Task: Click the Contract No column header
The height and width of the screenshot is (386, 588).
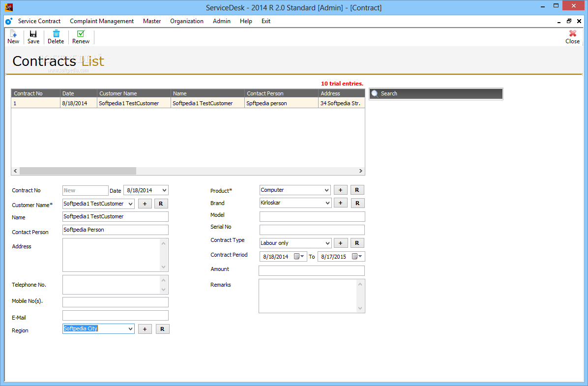Action: 35,93
